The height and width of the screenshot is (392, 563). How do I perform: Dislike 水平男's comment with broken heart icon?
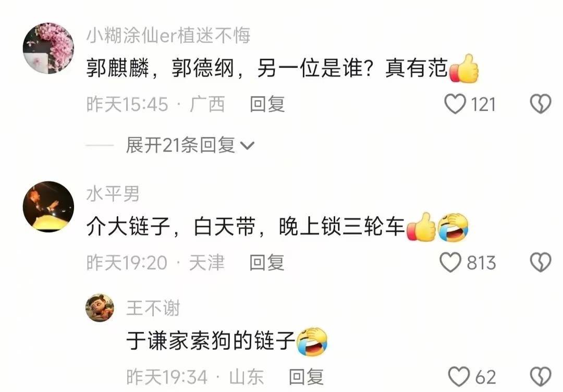[541, 262]
